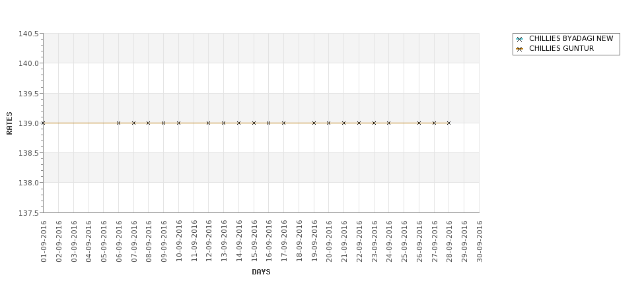This screenshot has height=283, width=644.
Task: Click the marker for 14-09-2016
Action: (x=238, y=123)
